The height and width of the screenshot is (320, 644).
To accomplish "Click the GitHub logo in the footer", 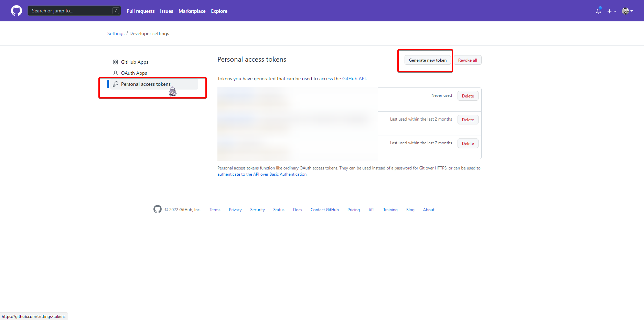I will [x=158, y=209].
